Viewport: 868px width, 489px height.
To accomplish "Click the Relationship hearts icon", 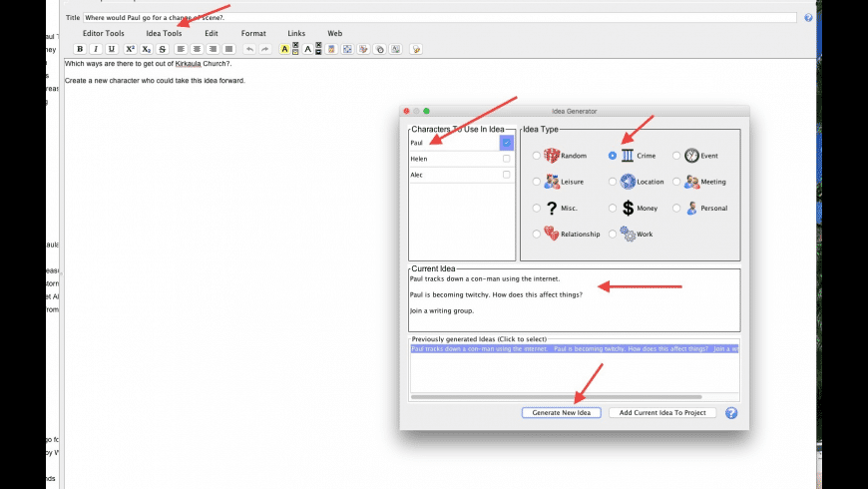I will pyautogui.click(x=552, y=234).
